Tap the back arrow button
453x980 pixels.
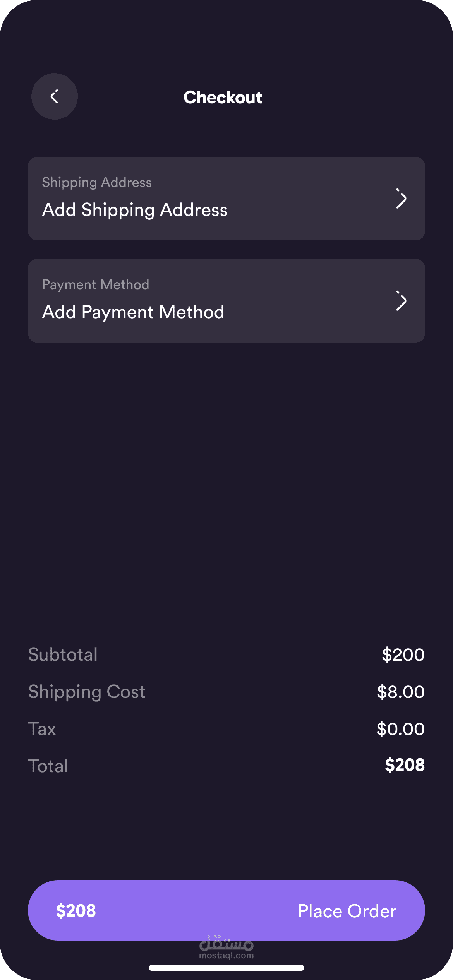[55, 96]
